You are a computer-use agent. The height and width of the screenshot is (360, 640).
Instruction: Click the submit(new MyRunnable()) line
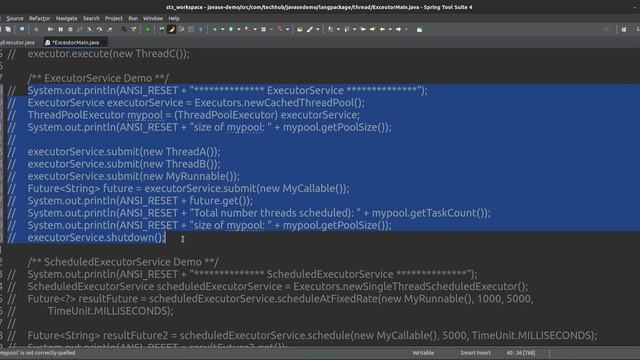click(133, 176)
